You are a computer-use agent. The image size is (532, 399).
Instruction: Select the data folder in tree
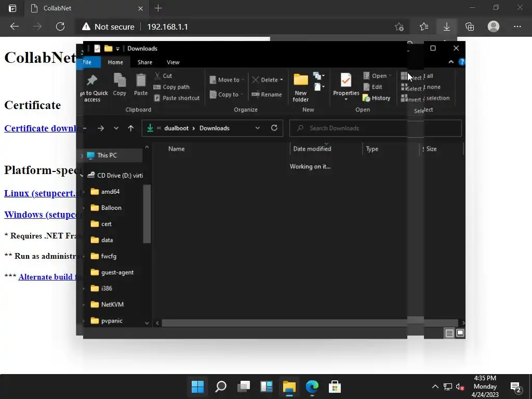click(102, 240)
